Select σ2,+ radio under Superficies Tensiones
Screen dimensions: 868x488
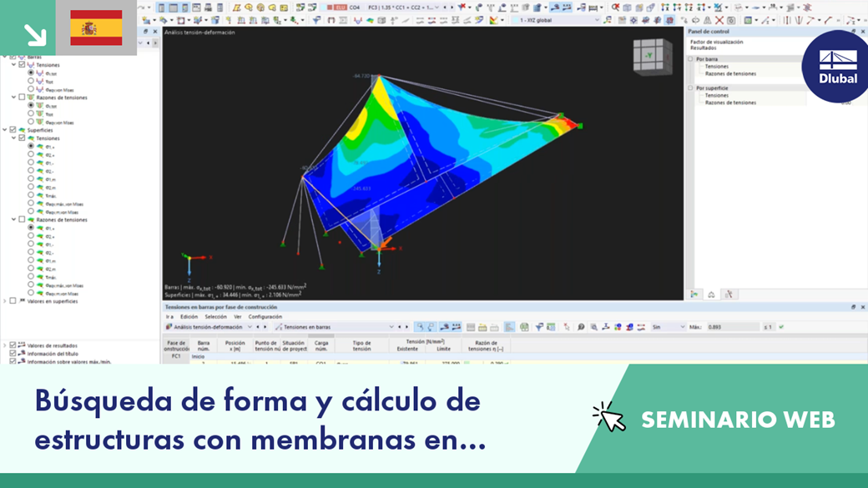click(x=31, y=154)
